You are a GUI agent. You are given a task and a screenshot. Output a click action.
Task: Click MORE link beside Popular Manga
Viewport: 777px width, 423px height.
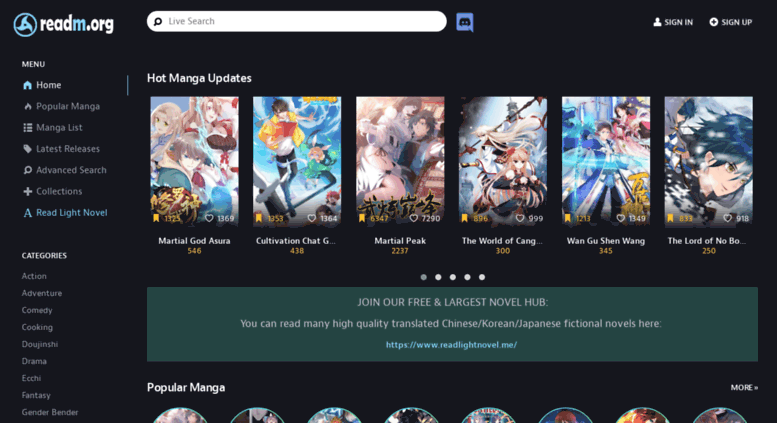click(744, 388)
